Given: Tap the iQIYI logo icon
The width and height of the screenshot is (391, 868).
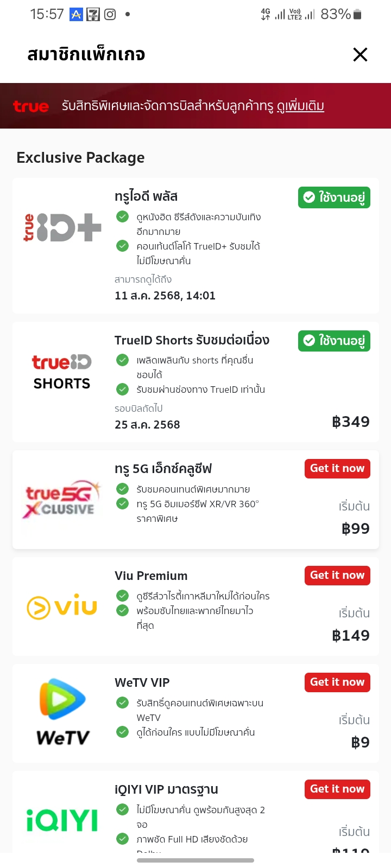Looking at the screenshot, I should [x=62, y=820].
